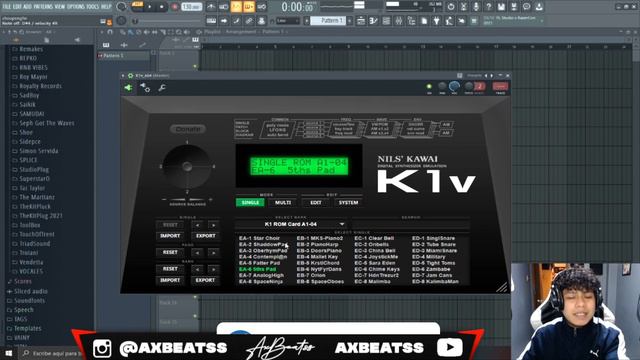This screenshot has height=360, width=640.
Task: Click the undo history icon
Action: (451, 7)
